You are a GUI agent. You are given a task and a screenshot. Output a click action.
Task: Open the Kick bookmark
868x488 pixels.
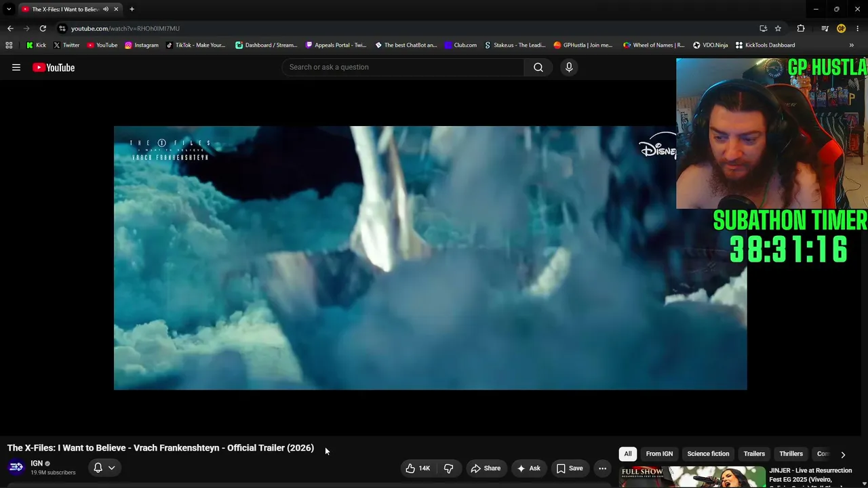(37, 45)
